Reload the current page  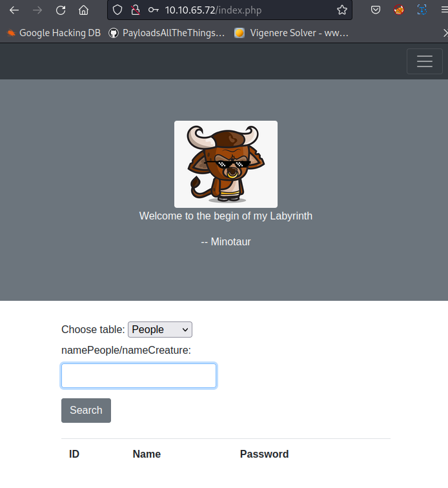[x=61, y=10]
